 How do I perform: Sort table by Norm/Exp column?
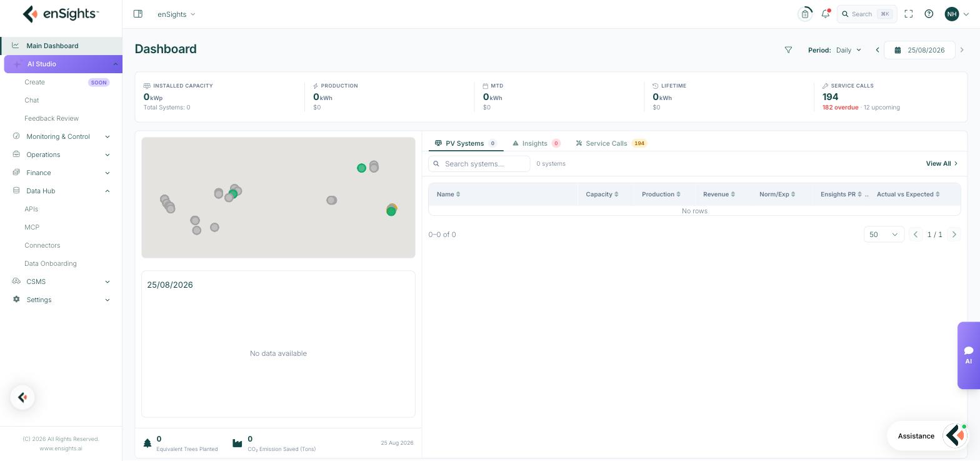click(777, 194)
